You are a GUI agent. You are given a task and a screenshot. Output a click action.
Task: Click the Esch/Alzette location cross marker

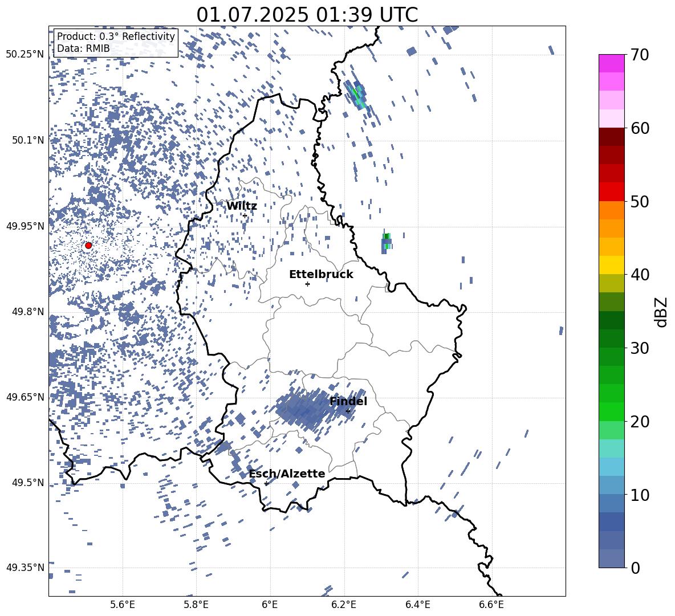266,483
